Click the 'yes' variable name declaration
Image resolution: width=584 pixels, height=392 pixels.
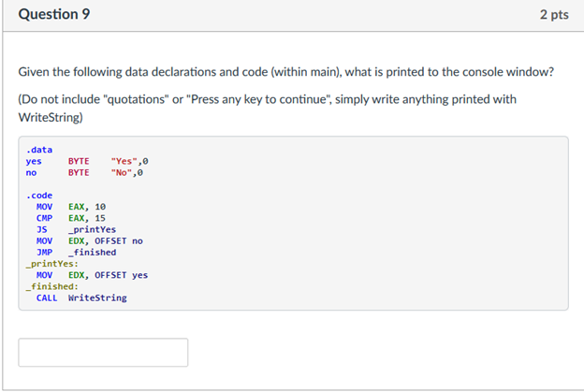click(34, 161)
